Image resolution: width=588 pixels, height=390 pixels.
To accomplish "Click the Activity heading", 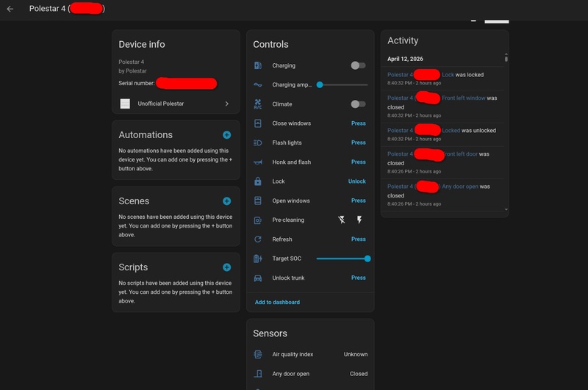I will click(x=403, y=40).
